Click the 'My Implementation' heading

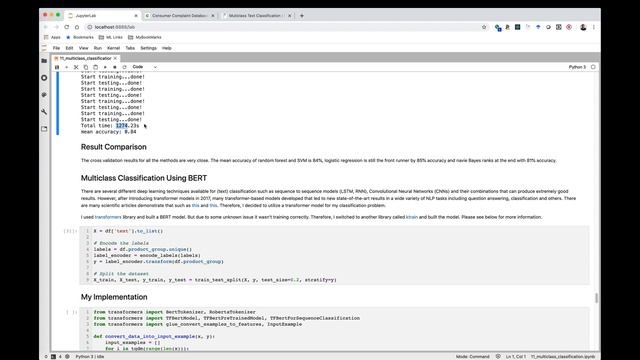pyautogui.click(x=114, y=297)
